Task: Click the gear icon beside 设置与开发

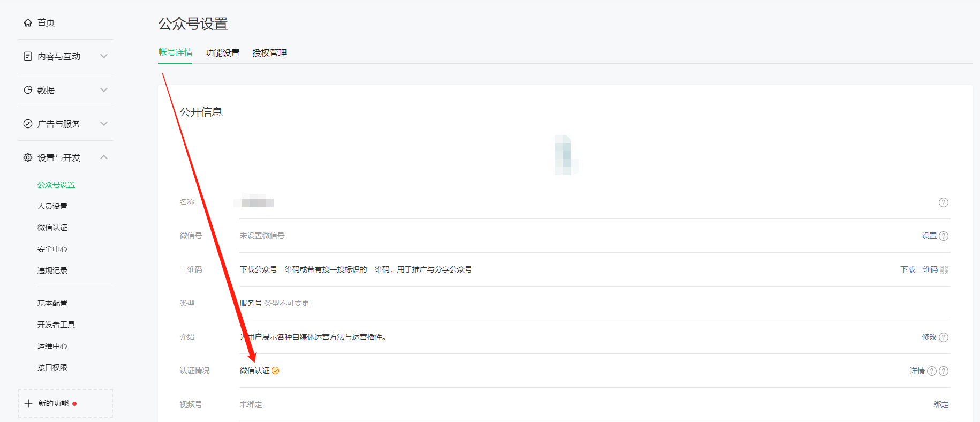Action: coord(28,157)
